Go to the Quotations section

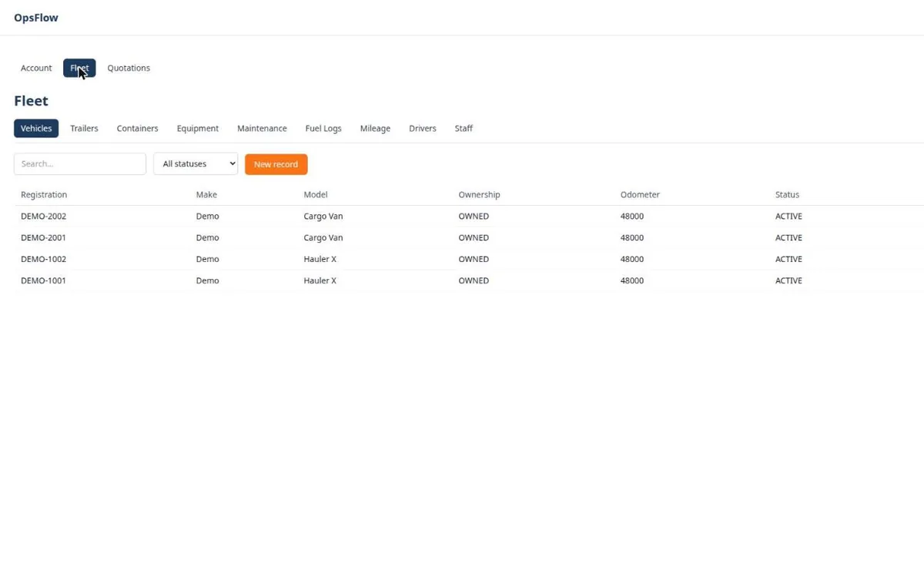click(129, 68)
